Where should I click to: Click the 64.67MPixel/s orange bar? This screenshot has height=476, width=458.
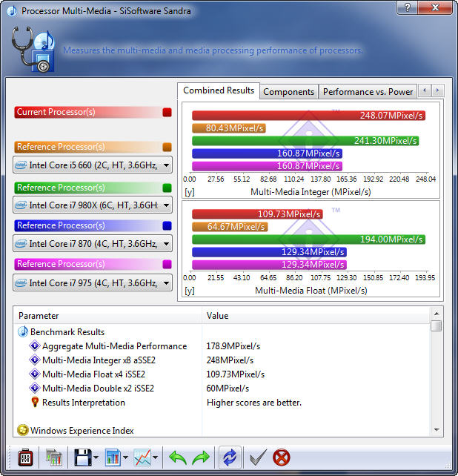pos(230,227)
